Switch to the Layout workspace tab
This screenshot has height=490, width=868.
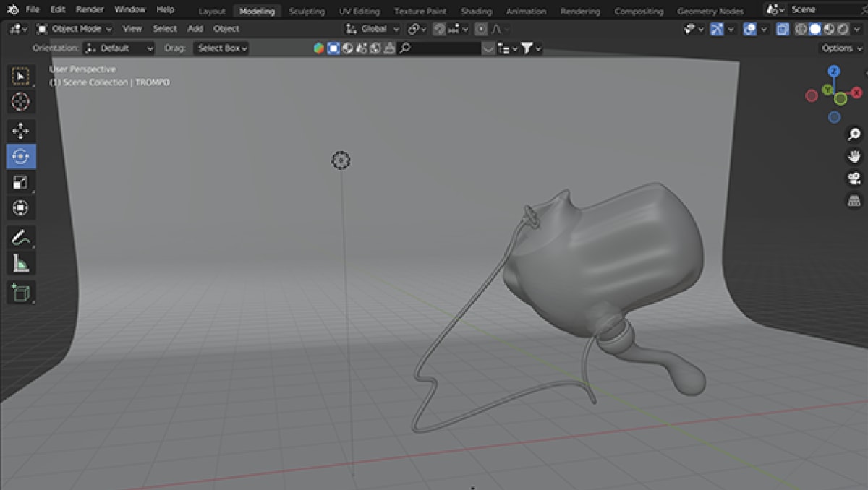click(212, 12)
